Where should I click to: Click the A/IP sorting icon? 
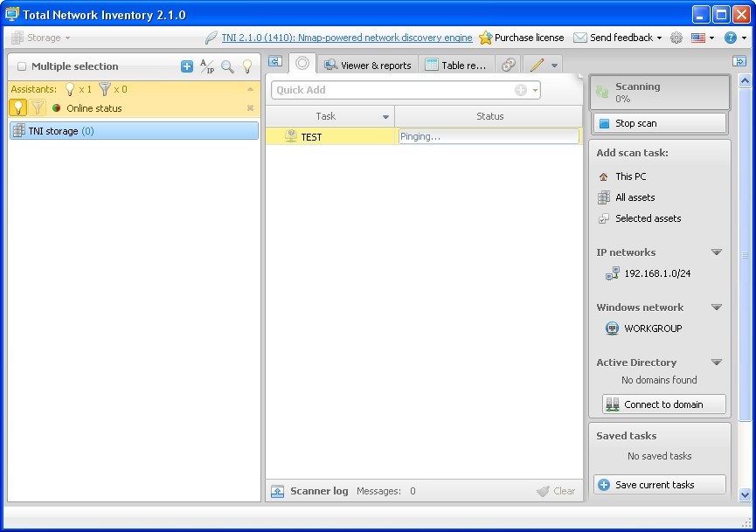tap(206, 66)
